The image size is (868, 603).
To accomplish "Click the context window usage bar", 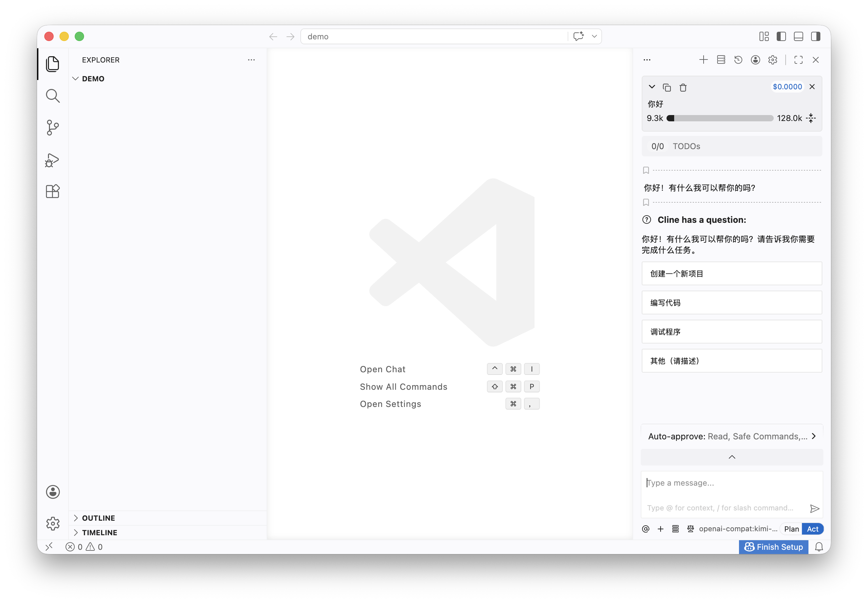I will (x=720, y=118).
